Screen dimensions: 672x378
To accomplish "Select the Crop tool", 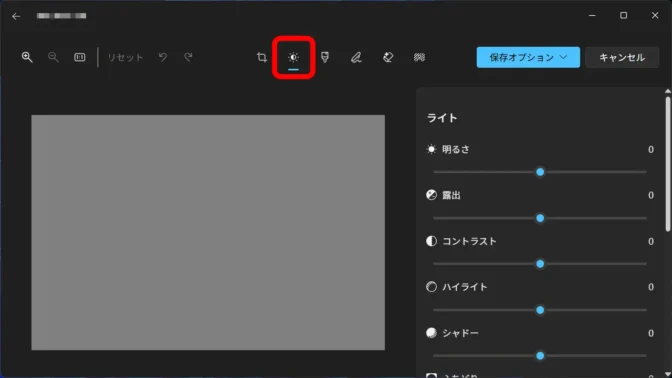I will point(262,57).
